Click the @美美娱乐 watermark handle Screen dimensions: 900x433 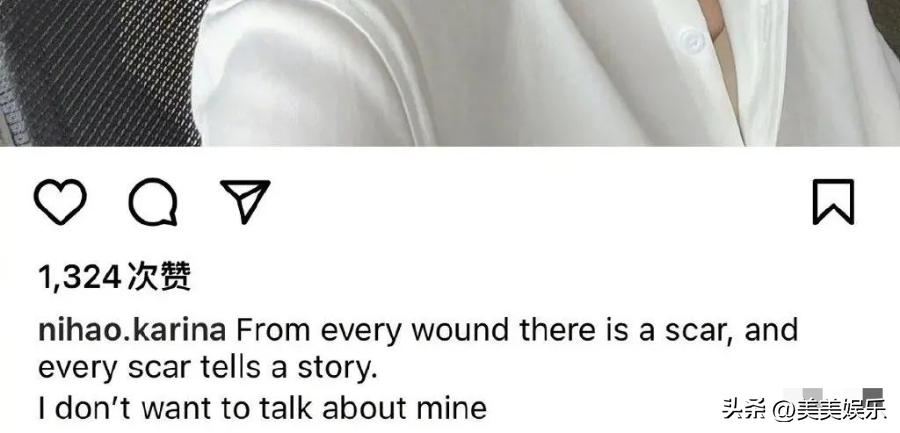tap(829, 410)
